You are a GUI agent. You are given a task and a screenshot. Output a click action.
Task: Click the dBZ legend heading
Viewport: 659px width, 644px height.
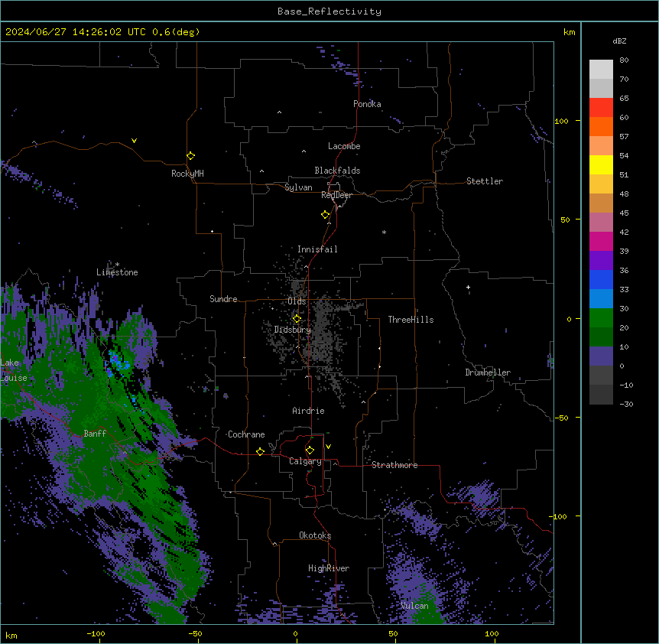619,41
